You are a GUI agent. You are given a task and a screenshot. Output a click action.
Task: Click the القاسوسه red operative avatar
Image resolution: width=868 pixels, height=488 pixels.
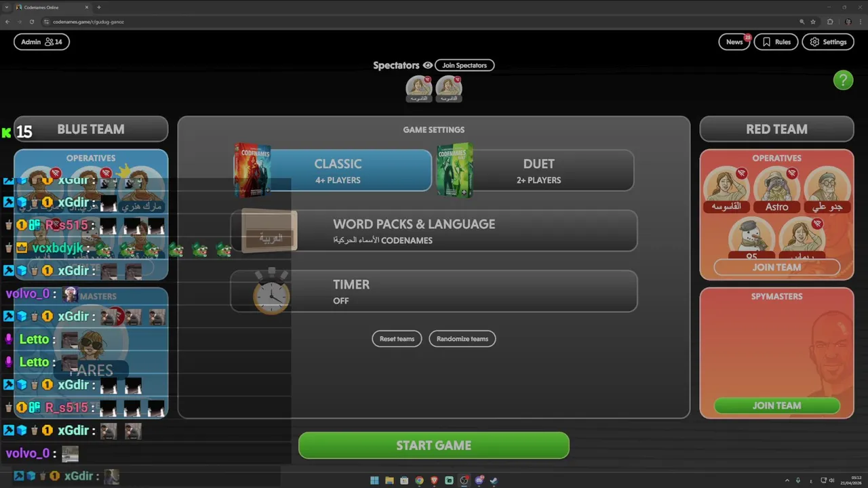(x=726, y=189)
